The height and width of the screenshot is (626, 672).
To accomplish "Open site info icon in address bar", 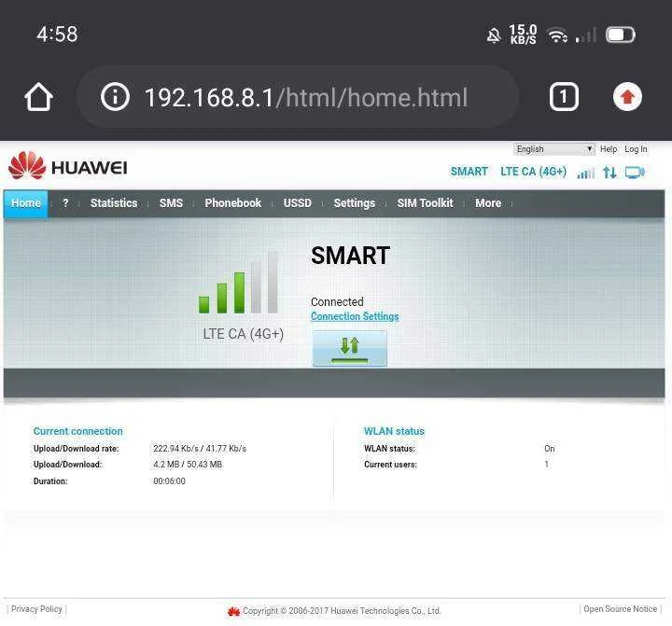I will (x=115, y=97).
